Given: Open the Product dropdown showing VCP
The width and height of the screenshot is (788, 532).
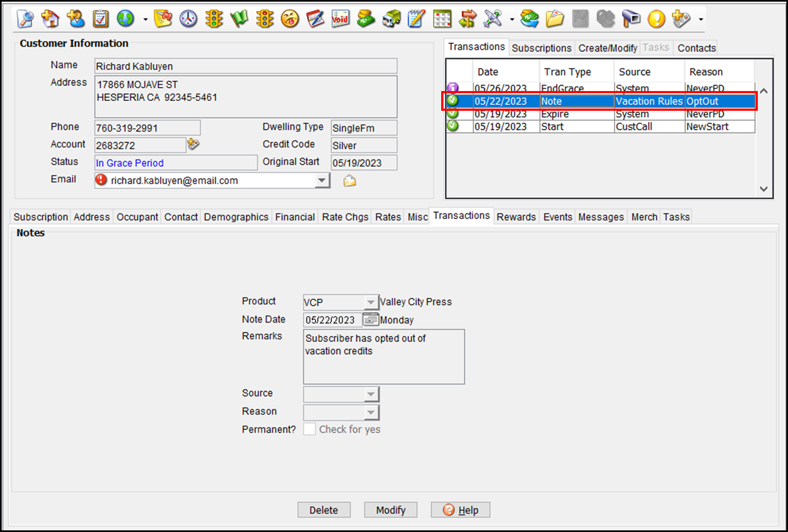Looking at the screenshot, I should 371,302.
